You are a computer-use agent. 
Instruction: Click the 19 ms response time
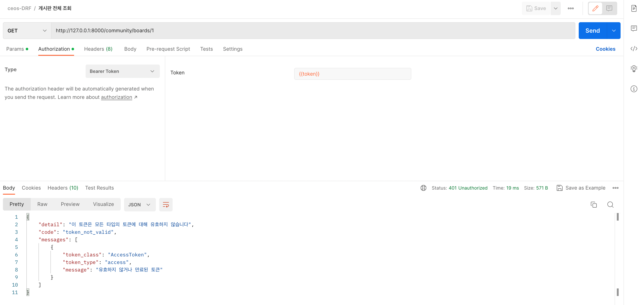click(512, 188)
